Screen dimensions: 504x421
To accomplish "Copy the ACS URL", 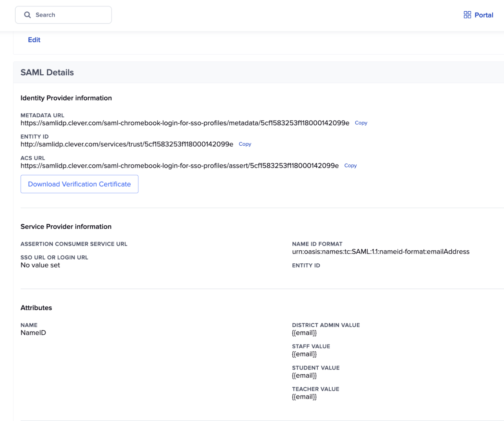I will [x=350, y=165].
